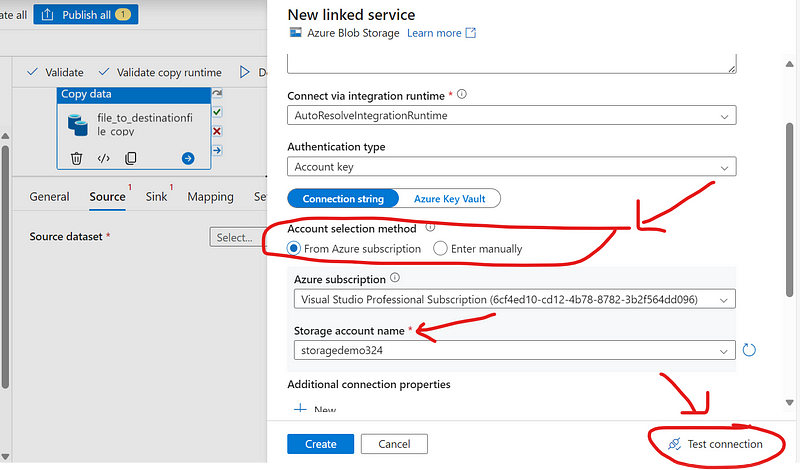Click the Azure subscription info icon
800x470 pixels.
[395, 278]
